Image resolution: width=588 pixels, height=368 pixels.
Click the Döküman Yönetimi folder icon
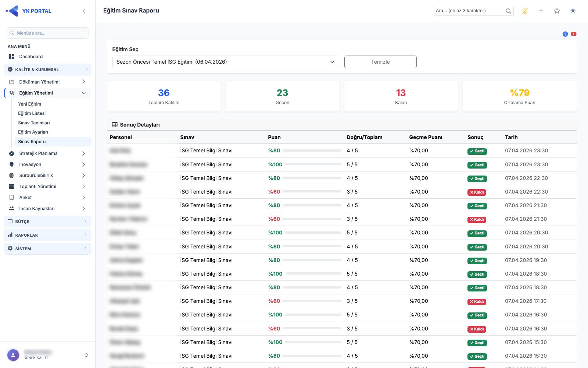pos(12,82)
